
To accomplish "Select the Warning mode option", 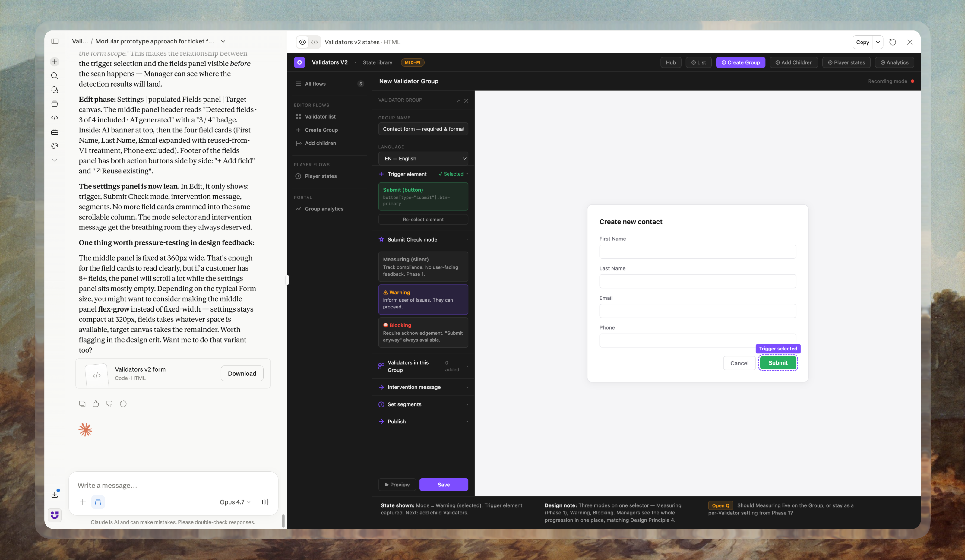I will (x=423, y=299).
